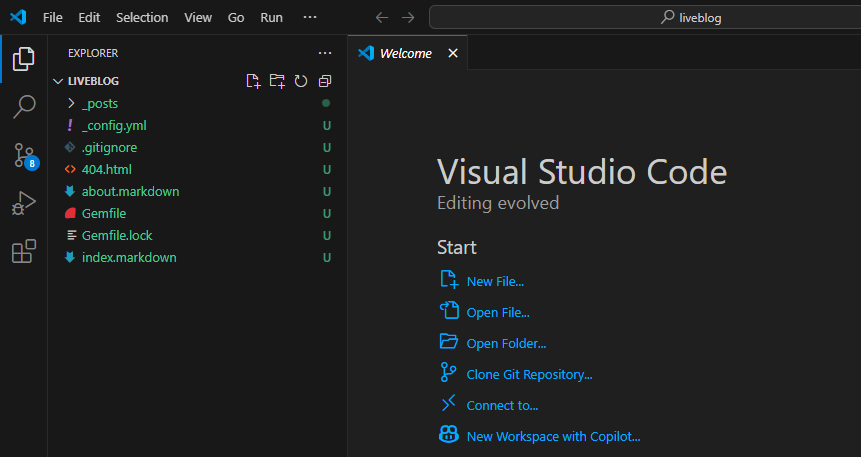Click the New Folder icon in LIVEBLOG header
Image resolution: width=861 pixels, height=457 pixels.
(x=277, y=81)
